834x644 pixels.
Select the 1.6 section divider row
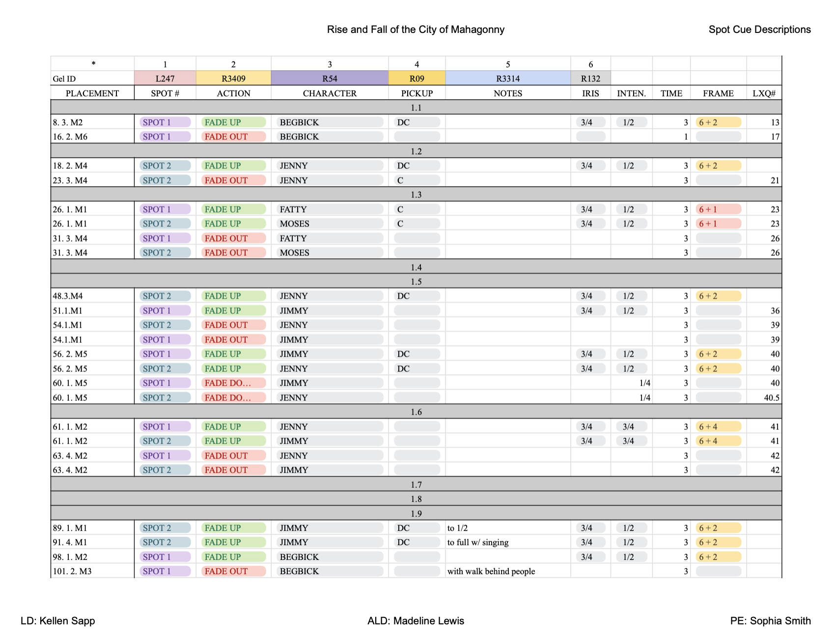[x=416, y=412]
